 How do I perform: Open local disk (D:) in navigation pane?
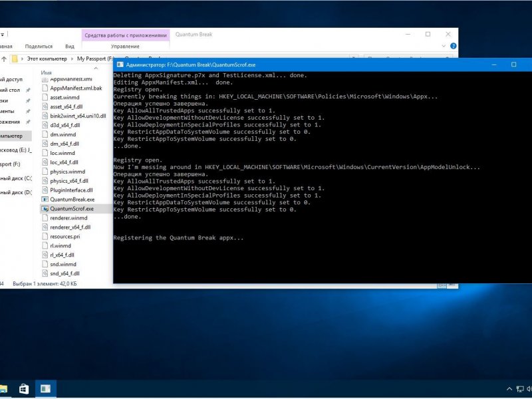tap(16, 192)
